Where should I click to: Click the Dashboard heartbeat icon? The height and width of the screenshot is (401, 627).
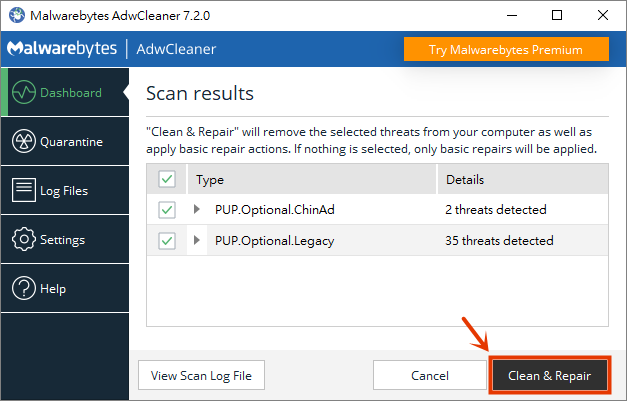(24, 92)
